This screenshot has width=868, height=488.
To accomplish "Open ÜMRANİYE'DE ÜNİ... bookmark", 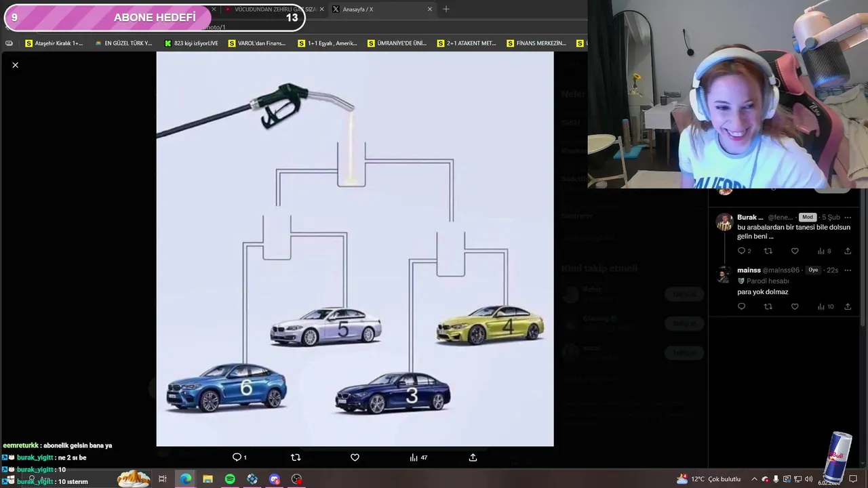I will pos(397,43).
